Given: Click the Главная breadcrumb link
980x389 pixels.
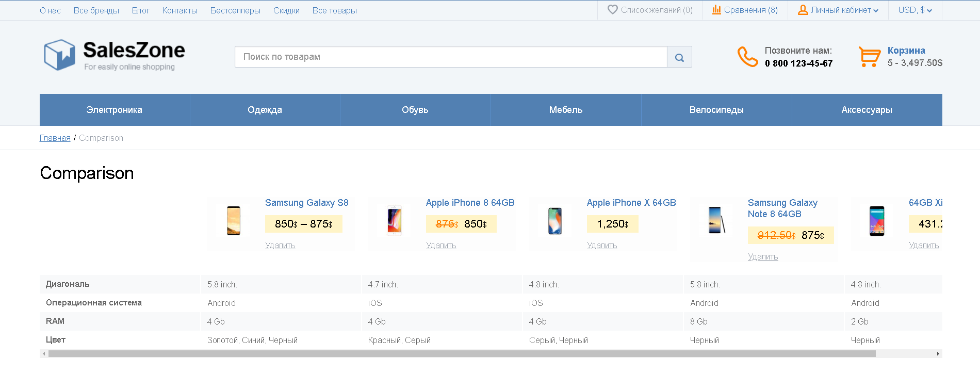Looking at the screenshot, I should [55, 138].
